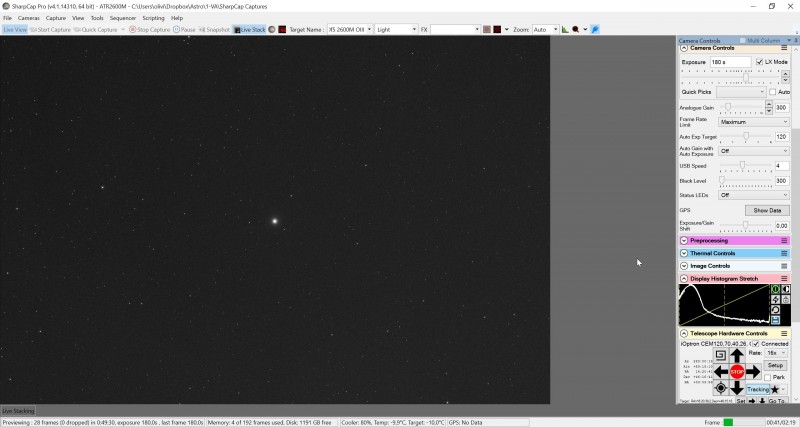The height and width of the screenshot is (427, 800).
Task: Expand the Image Controls section
Action: click(x=684, y=266)
